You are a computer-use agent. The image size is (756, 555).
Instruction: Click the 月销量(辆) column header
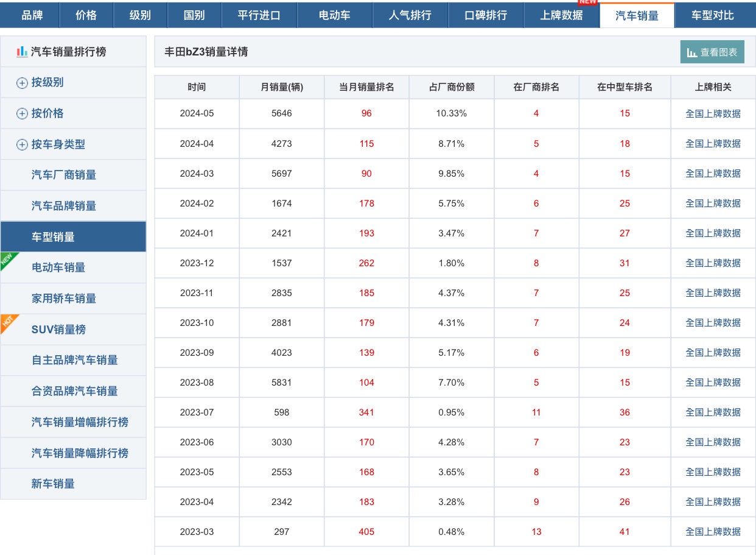(281, 87)
